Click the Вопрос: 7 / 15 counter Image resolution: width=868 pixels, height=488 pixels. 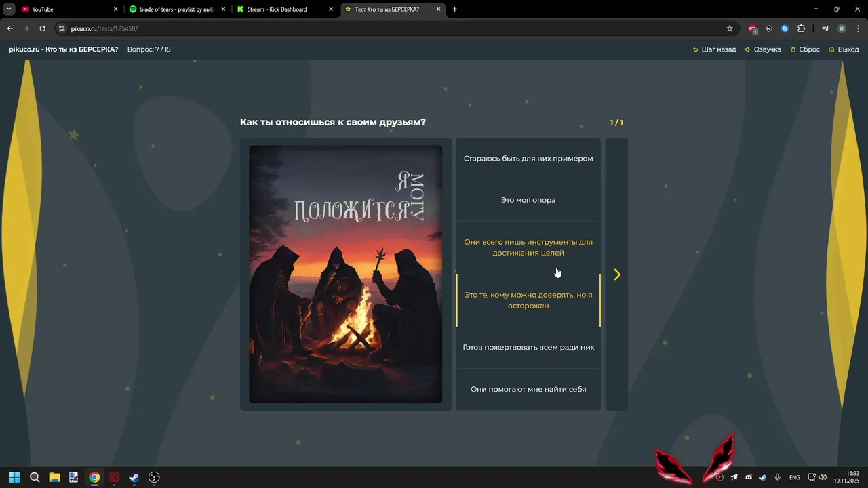tap(149, 49)
